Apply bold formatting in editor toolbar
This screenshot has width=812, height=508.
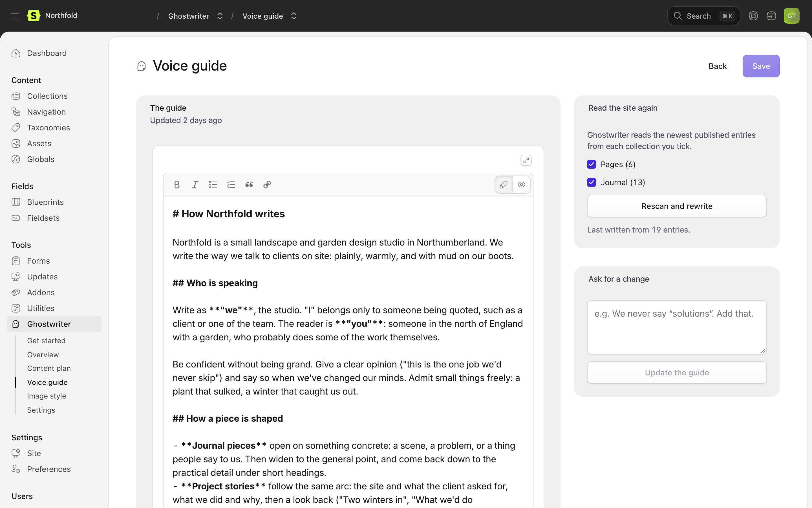(x=177, y=185)
